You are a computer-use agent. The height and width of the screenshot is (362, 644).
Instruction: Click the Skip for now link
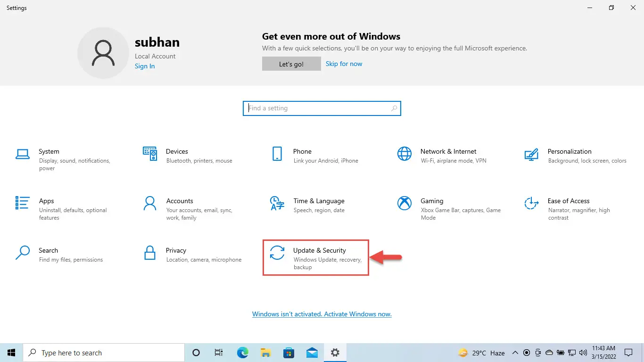(344, 64)
